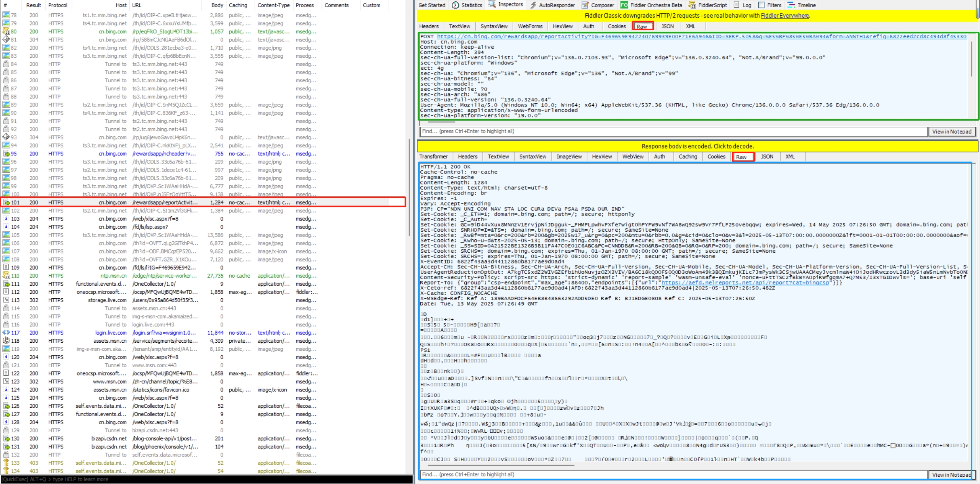This screenshot has height=484, width=980.
Task: Open the Fiddler Everywhere link
Action: (784, 16)
